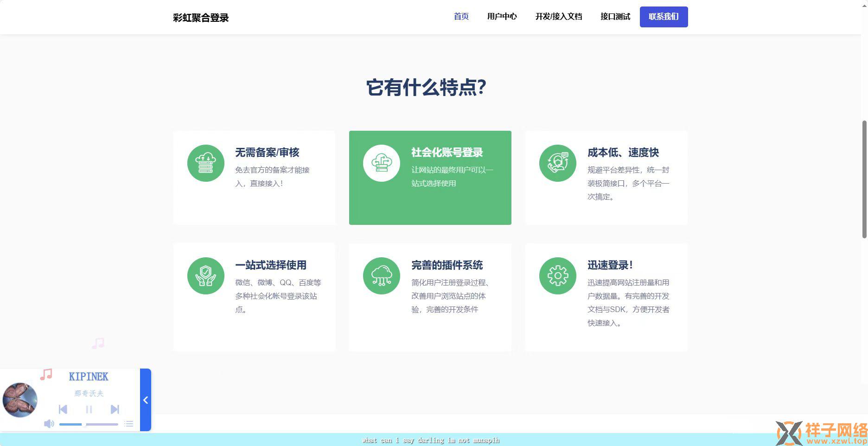Click the support headset icon for 成本低、速度快
This screenshot has width=868, height=446.
(558, 163)
